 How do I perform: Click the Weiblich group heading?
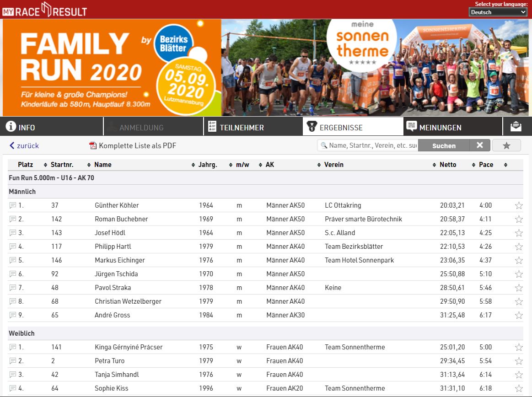(21, 333)
